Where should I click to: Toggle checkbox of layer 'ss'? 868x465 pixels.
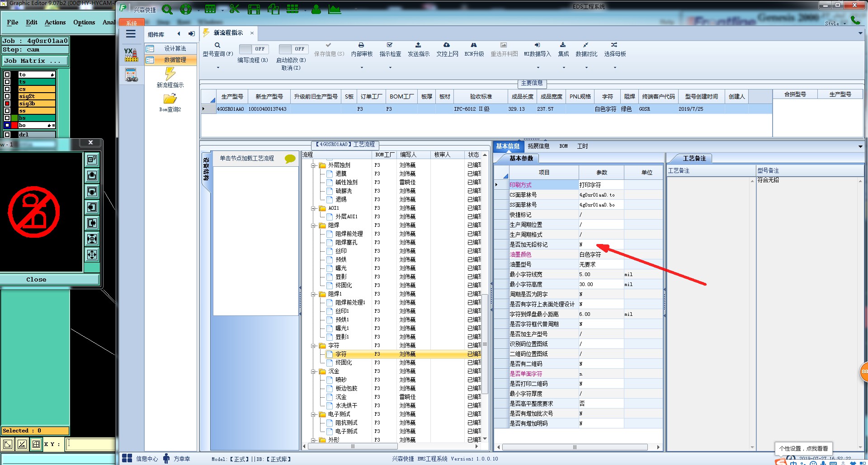click(x=7, y=111)
